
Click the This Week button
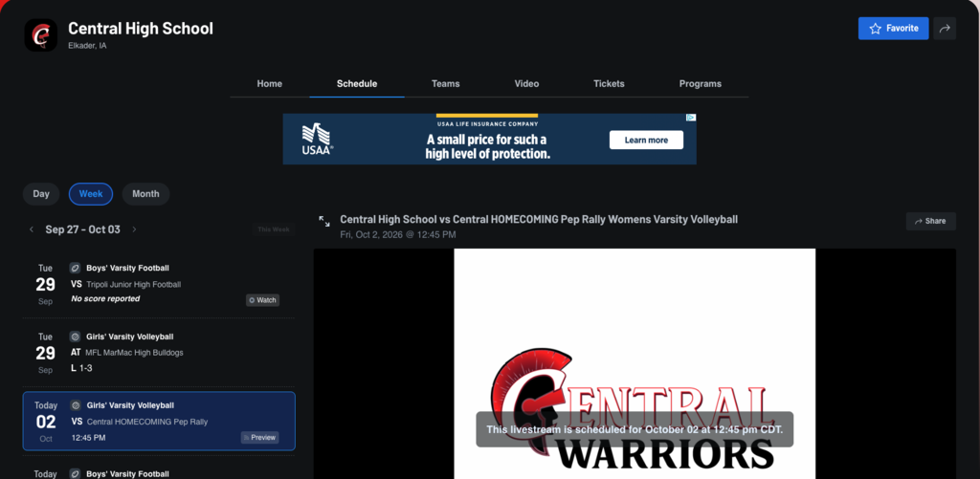[273, 229]
